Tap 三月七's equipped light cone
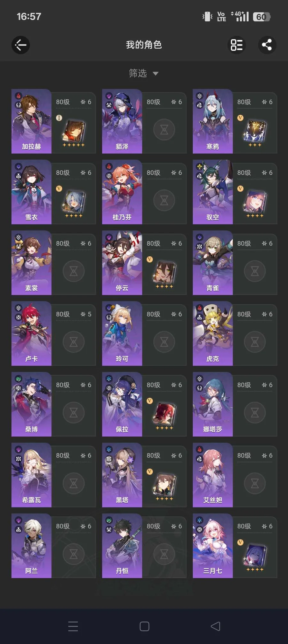Image resolution: width=288 pixels, height=644 pixels. point(255,556)
